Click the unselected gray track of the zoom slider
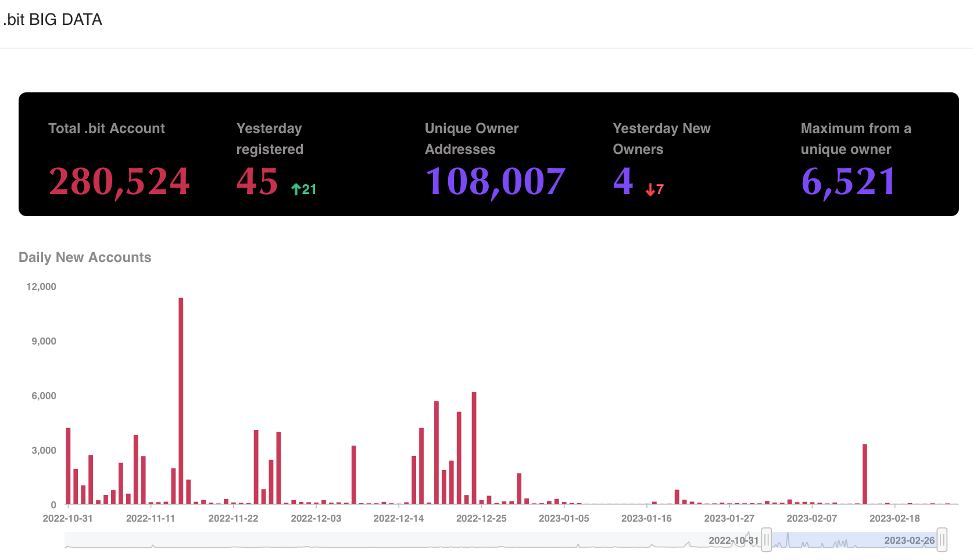Viewport: 973px width, 560px height. click(x=407, y=540)
